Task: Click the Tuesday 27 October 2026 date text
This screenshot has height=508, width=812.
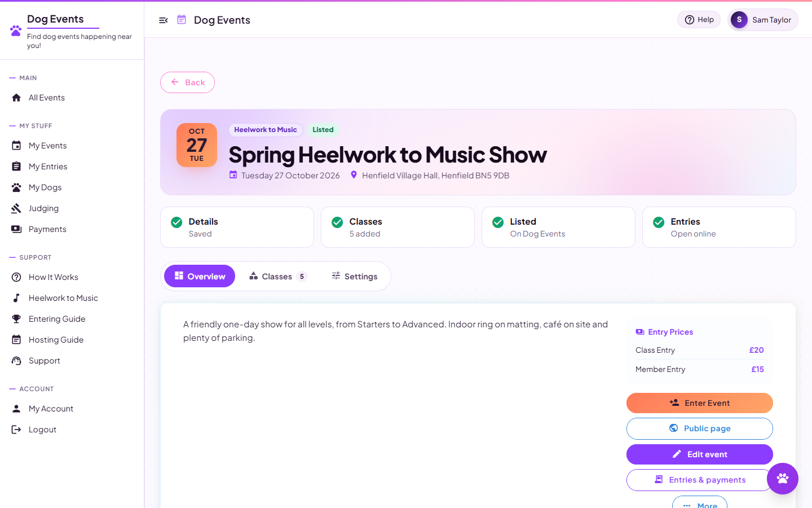Action: 290,176
